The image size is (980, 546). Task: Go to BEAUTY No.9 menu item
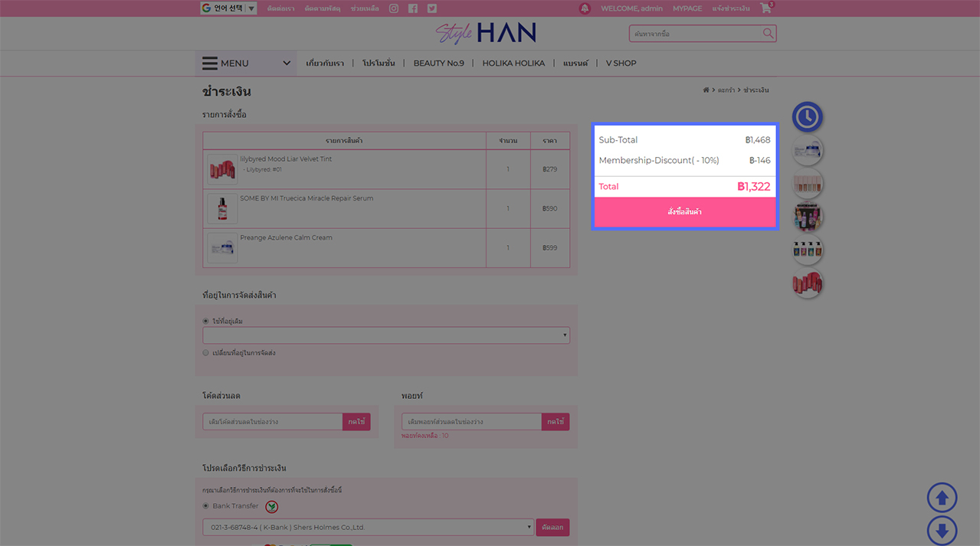coord(438,64)
